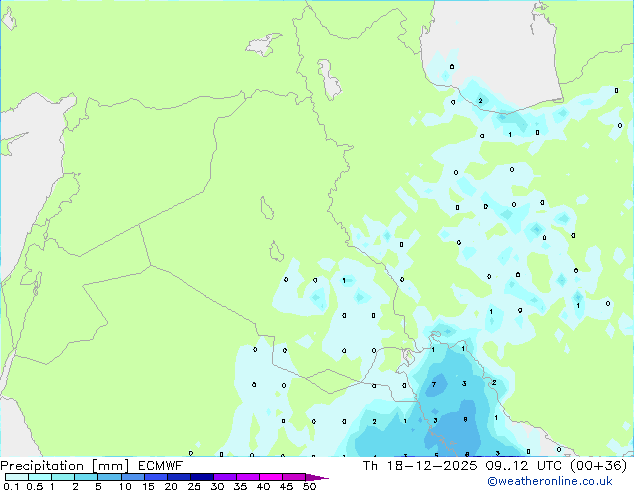
Task: Click the '09..12 UTC' time text
Action: pos(524,466)
